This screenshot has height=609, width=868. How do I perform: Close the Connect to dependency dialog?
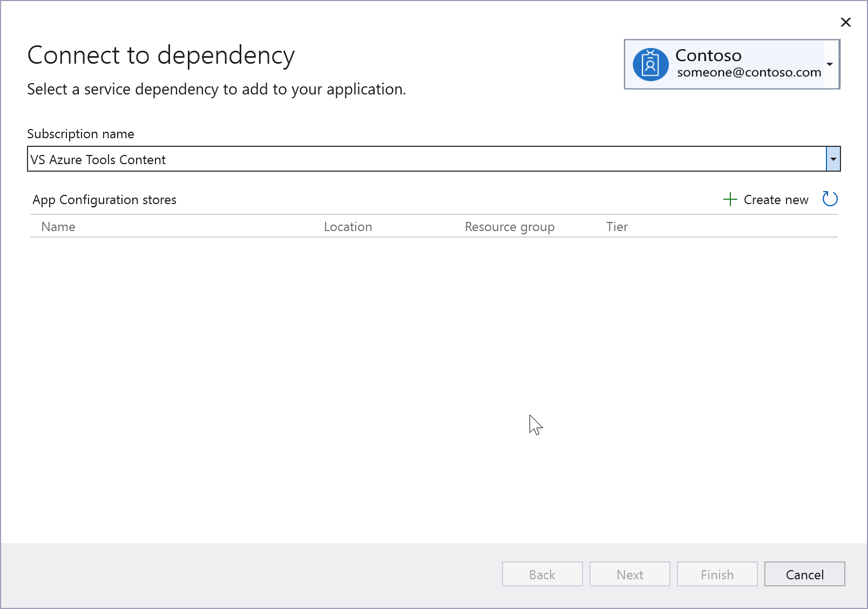point(846,22)
